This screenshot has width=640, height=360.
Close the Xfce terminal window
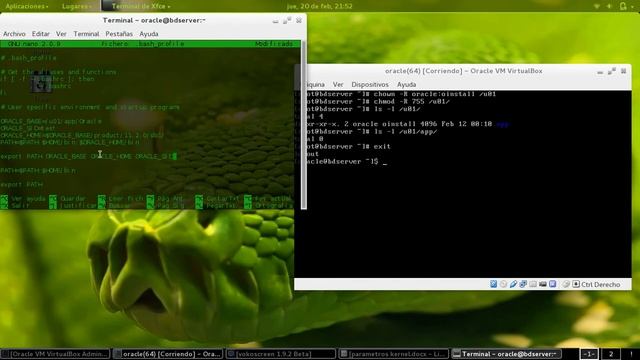point(299,20)
